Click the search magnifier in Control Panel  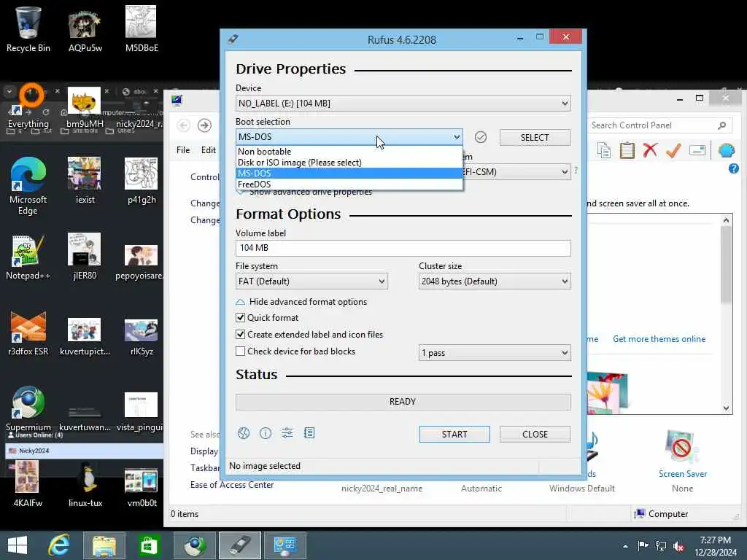click(721, 125)
